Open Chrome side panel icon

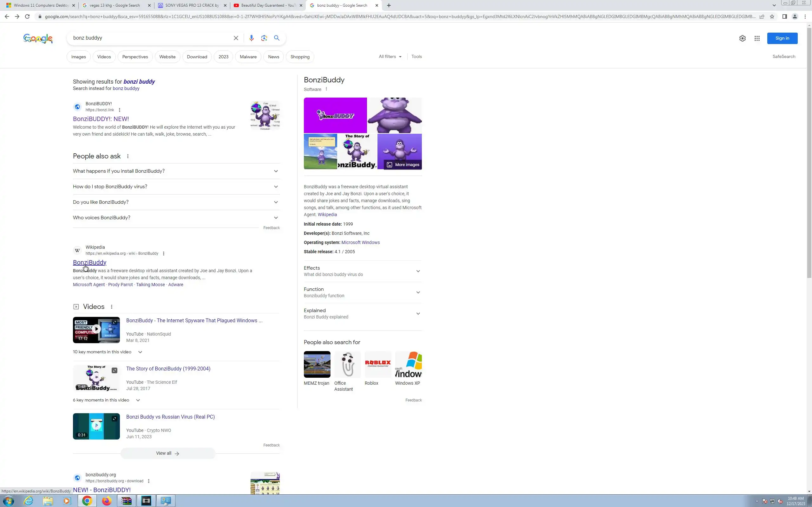pyautogui.click(x=784, y=16)
